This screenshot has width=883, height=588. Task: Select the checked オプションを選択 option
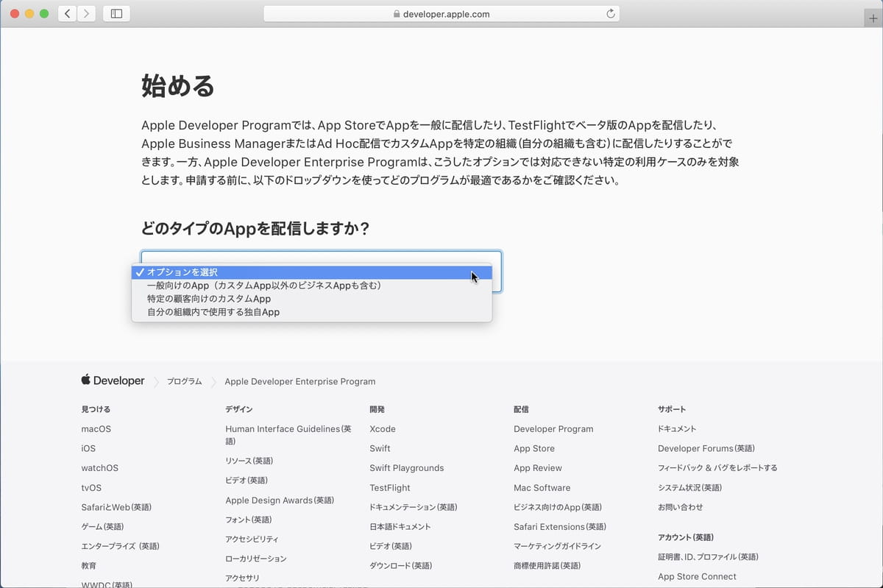312,272
